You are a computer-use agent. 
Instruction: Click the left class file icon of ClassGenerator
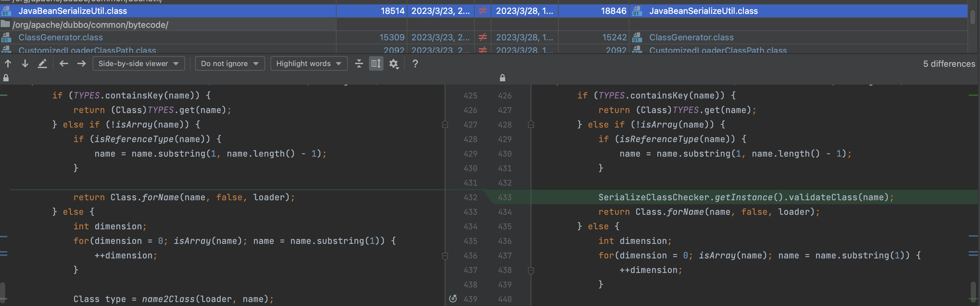click(6, 37)
